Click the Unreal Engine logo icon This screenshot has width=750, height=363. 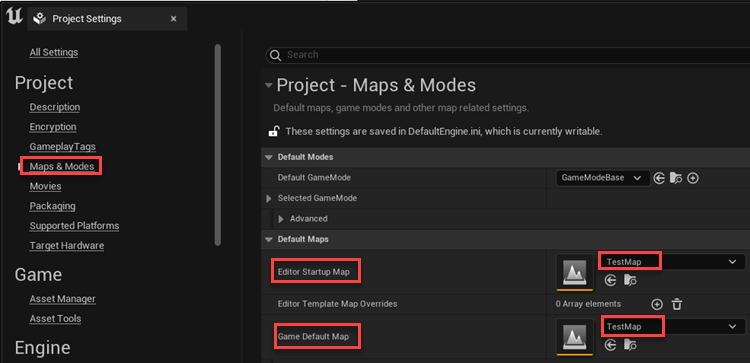pyautogui.click(x=15, y=17)
